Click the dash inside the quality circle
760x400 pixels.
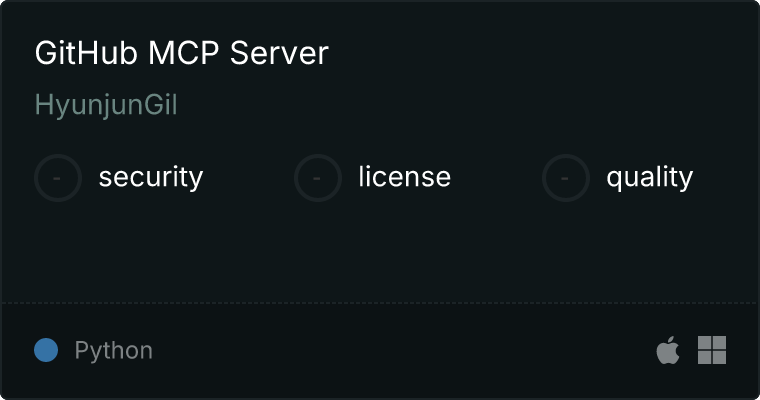pyautogui.click(x=565, y=178)
